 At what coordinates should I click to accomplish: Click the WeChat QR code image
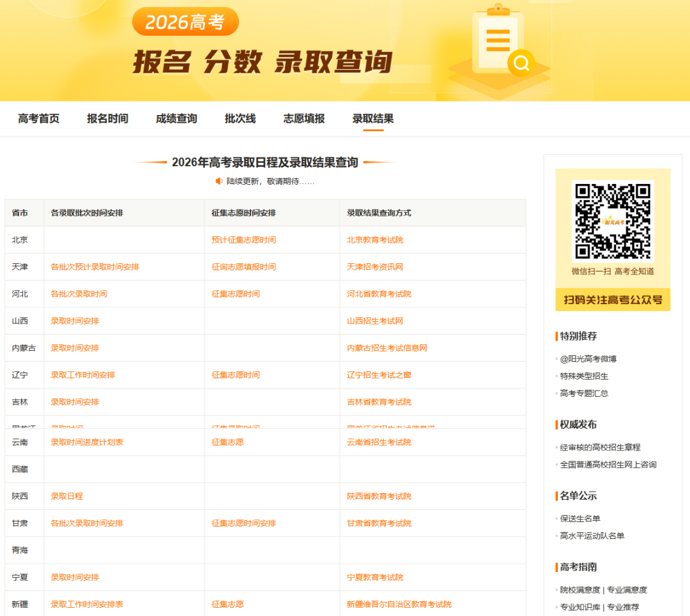[613, 221]
